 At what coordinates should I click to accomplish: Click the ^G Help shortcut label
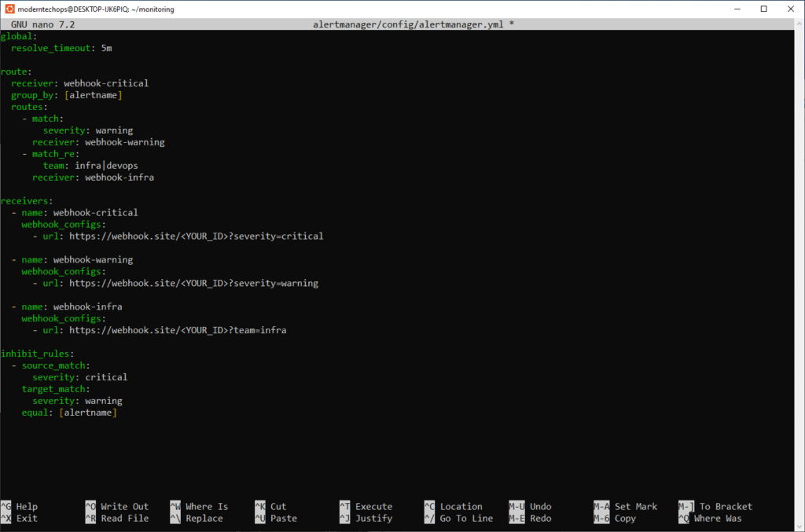point(20,506)
